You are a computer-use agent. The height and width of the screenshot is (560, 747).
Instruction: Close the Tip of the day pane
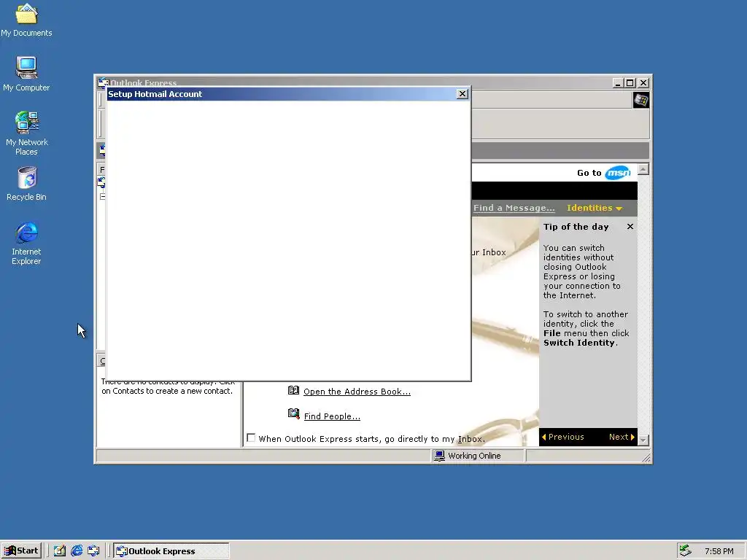(630, 227)
